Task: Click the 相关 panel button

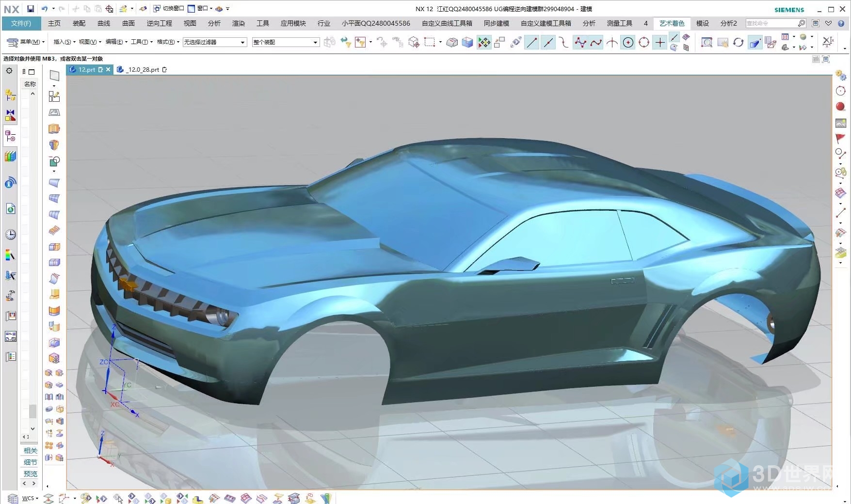Action: (x=31, y=451)
